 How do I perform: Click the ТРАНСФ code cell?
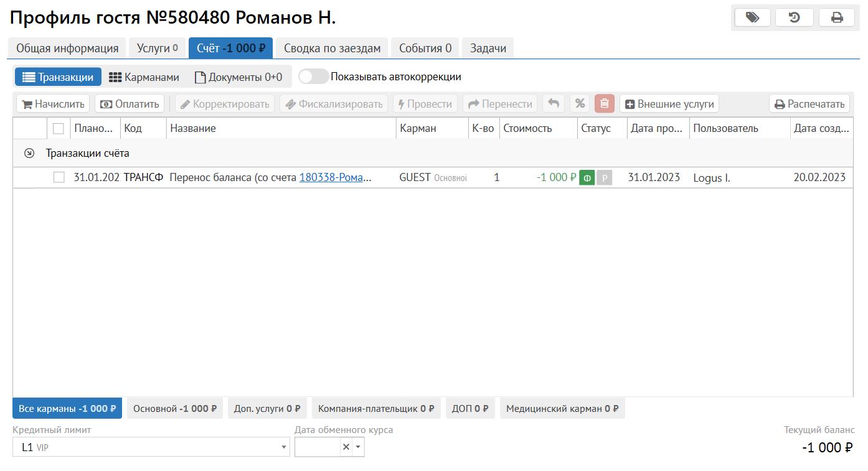[x=143, y=177]
